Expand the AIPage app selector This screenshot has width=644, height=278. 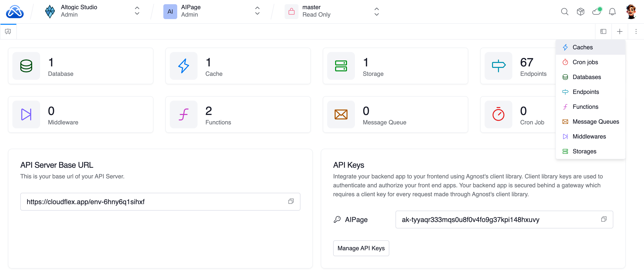257,11
